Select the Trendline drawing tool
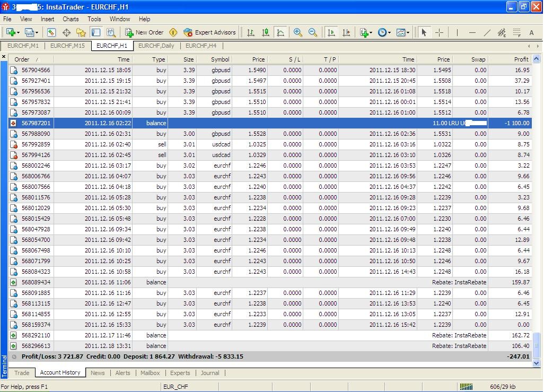544x392 pixels. coord(487,32)
